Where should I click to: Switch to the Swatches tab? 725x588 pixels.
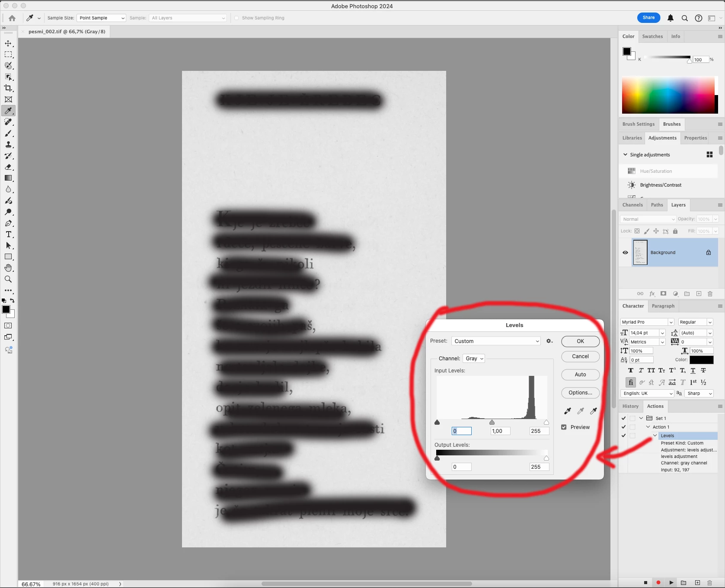click(652, 37)
